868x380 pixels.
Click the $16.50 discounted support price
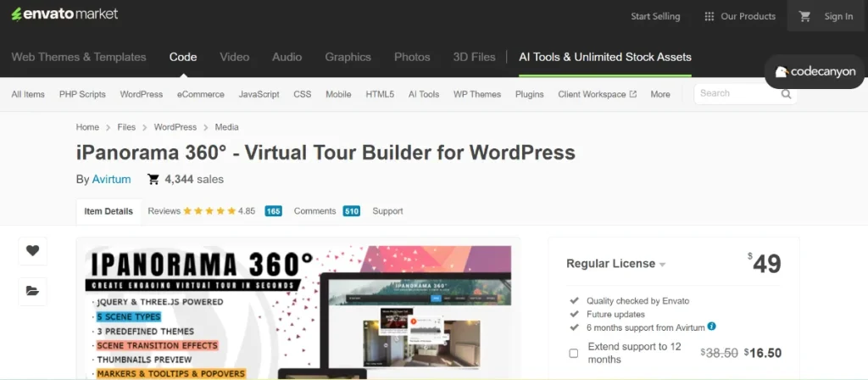pos(763,353)
